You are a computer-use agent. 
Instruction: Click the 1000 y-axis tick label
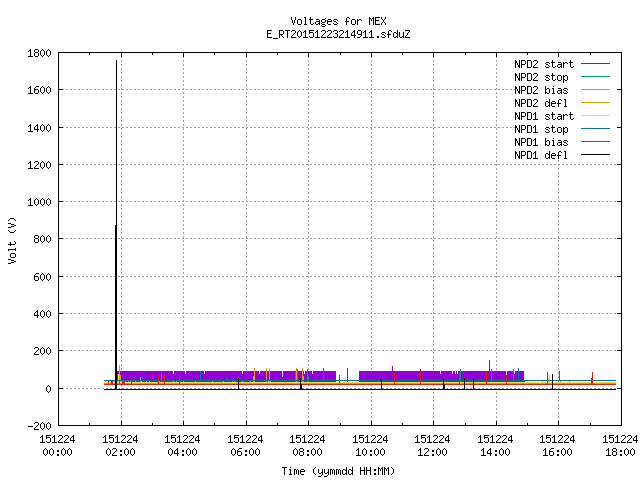point(39,202)
